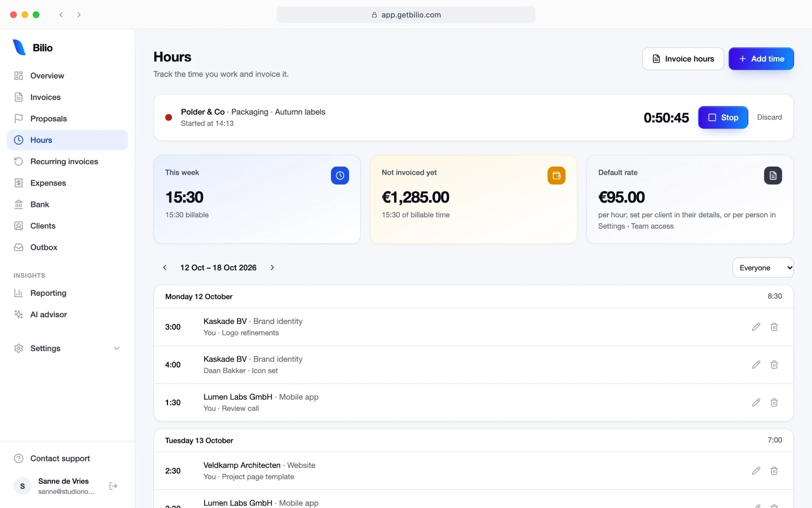Edit the Logo refinements time entry
812x508 pixels.
[x=756, y=327]
